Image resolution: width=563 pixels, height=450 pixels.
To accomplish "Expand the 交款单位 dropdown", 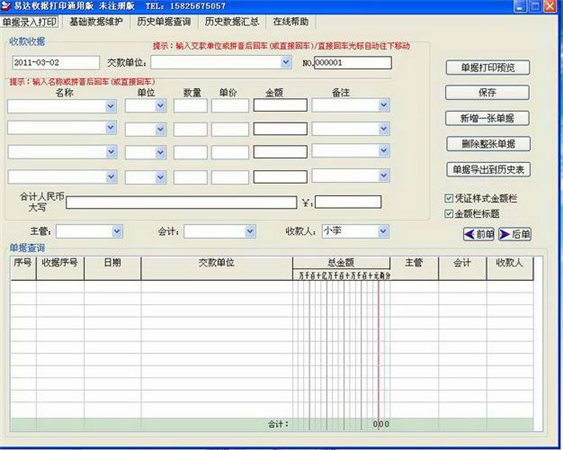I will coord(286,62).
